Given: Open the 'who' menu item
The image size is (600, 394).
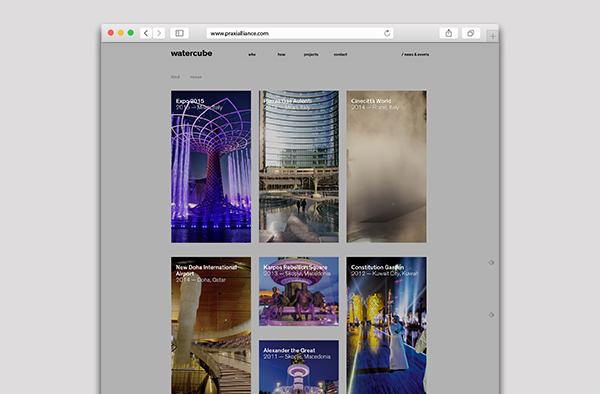Looking at the screenshot, I should (252, 54).
